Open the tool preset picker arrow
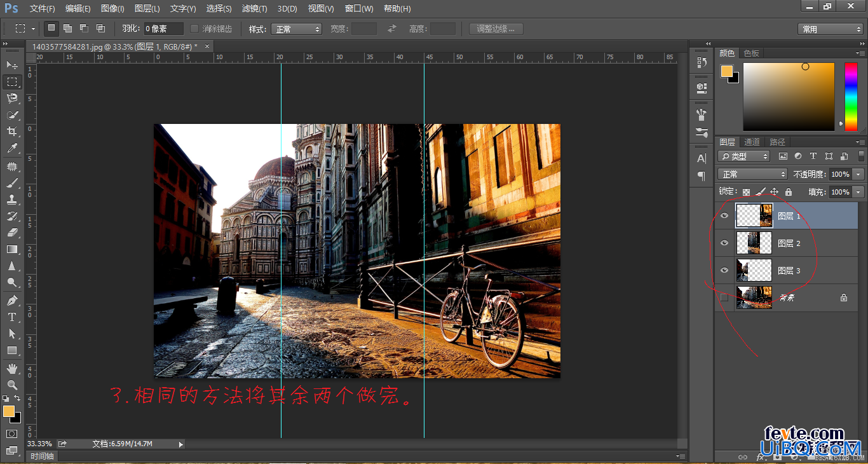 coord(34,29)
